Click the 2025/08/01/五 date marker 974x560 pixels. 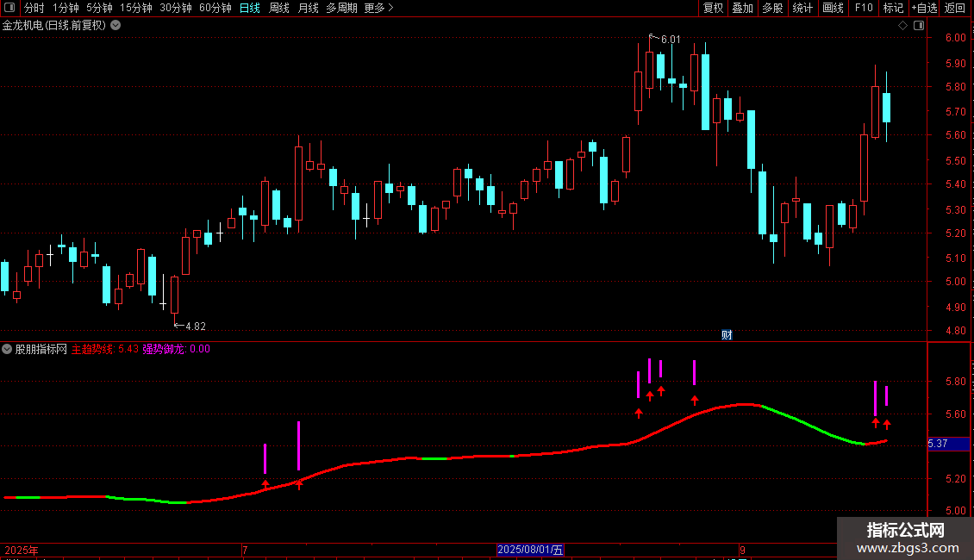click(530, 550)
